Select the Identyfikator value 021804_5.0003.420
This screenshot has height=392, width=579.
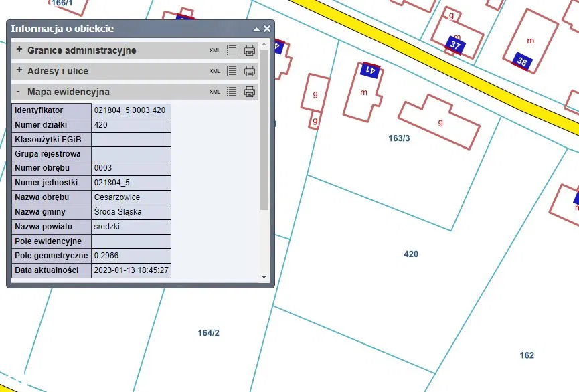point(130,110)
